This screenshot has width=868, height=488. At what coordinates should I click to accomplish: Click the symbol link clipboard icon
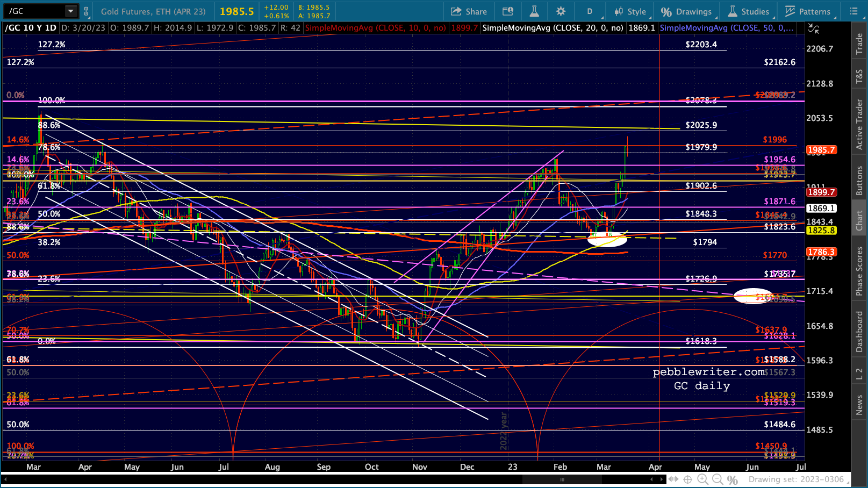[86, 11]
